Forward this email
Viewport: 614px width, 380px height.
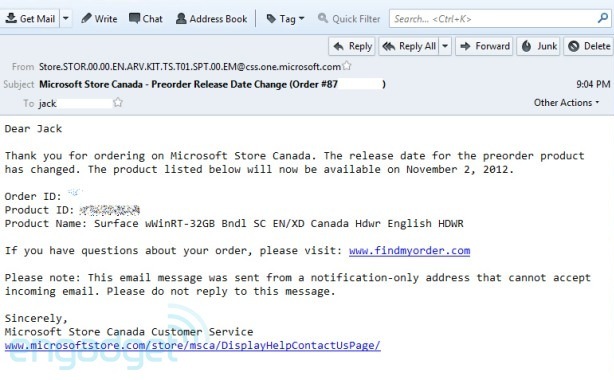[x=484, y=46]
